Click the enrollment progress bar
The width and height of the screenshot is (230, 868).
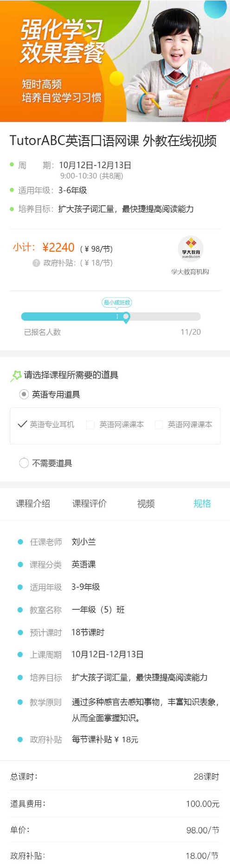tap(111, 317)
